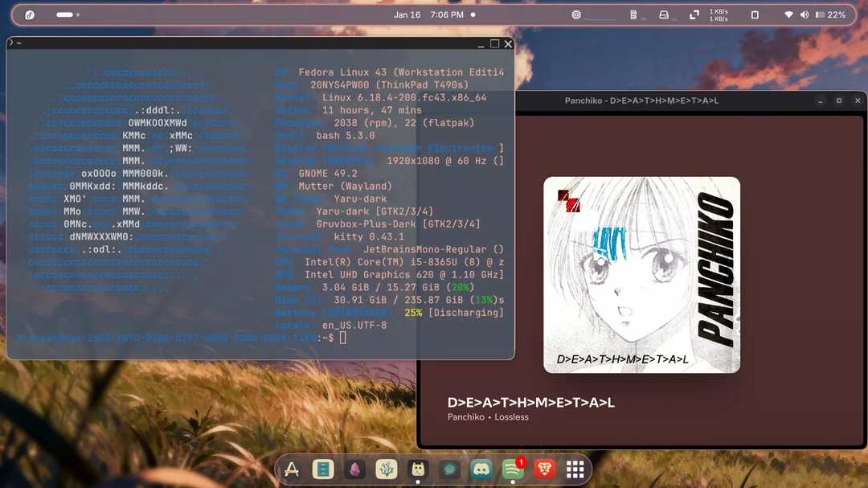
Task: Click the '25% [Discharging]' battery text
Action: tap(454, 313)
